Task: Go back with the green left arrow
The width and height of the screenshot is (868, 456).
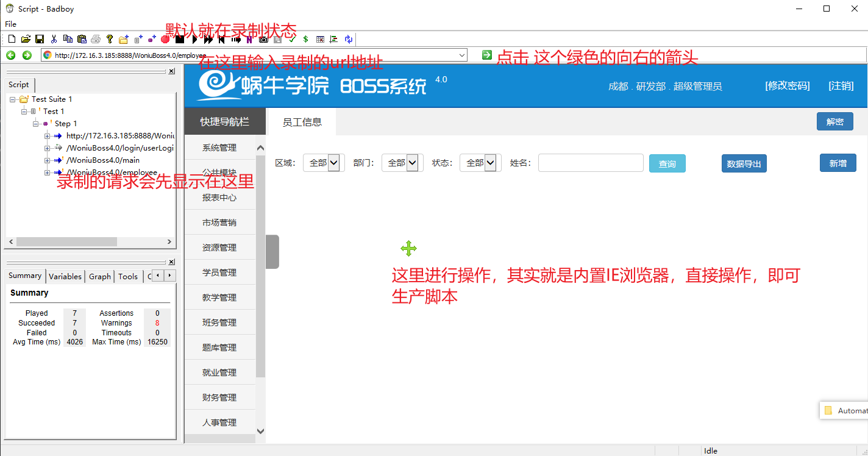Action: click(x=10, y=55)
